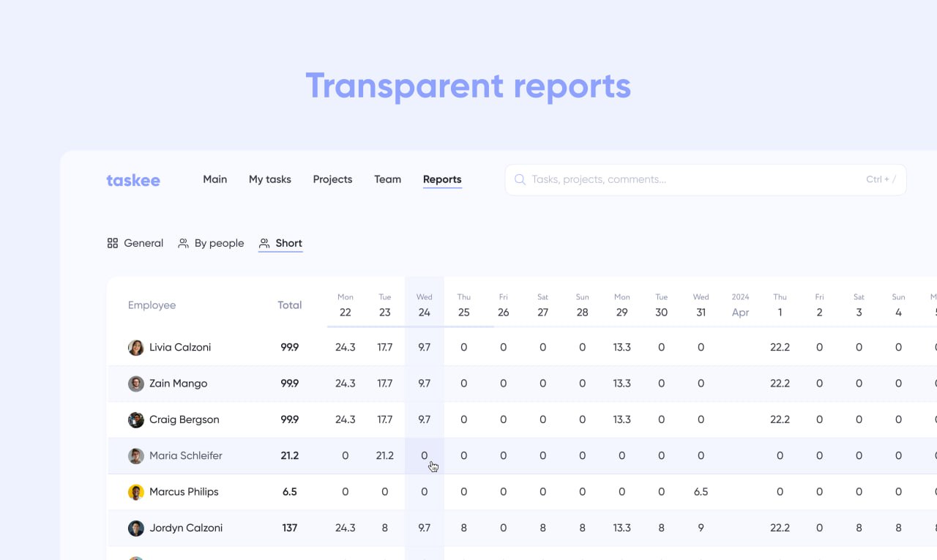Click the taskee logo
Screen dimensions: 937x560
click(133, 180)
